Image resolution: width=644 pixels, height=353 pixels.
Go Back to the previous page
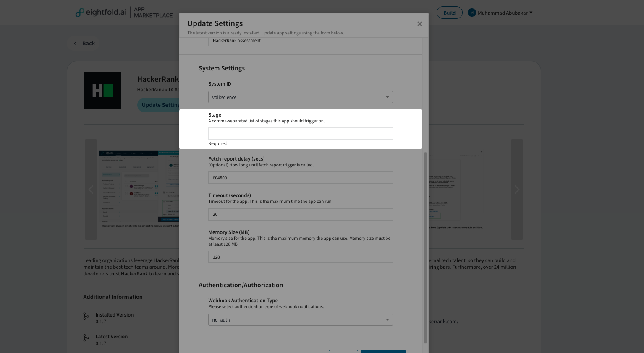pos(84,43)
